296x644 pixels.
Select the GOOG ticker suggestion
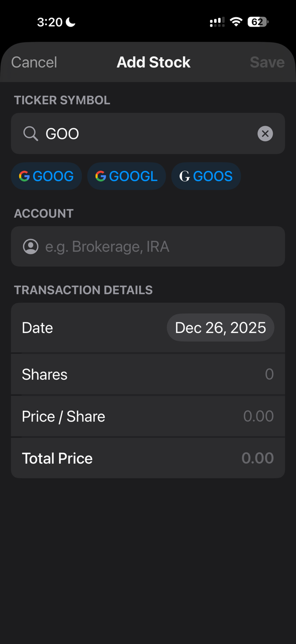tap(46, 176)
